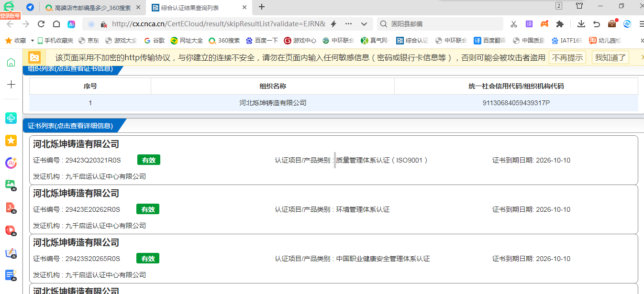Open the yellow star favorites sidebar icon
The height and width of the screenshot is (294, 644).
pos(11,141)
